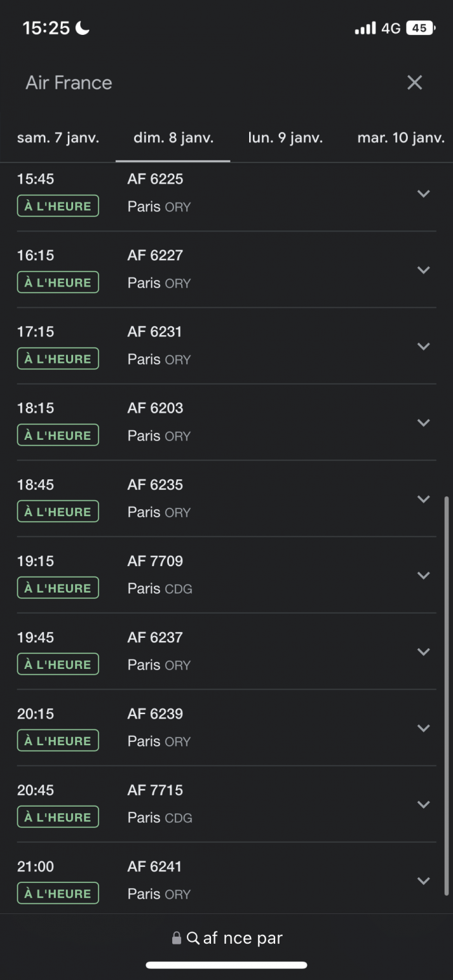
Task: Show details for AF 6239 chevron
Action: [424, 728]
